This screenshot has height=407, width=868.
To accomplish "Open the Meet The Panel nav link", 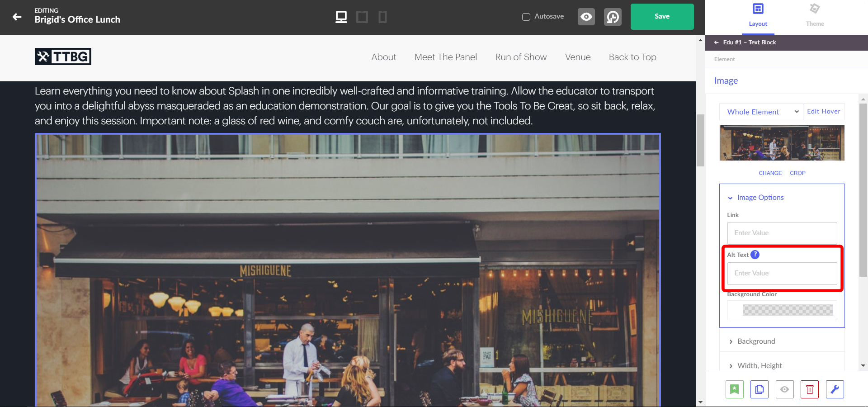I will (x=446, y=57).
